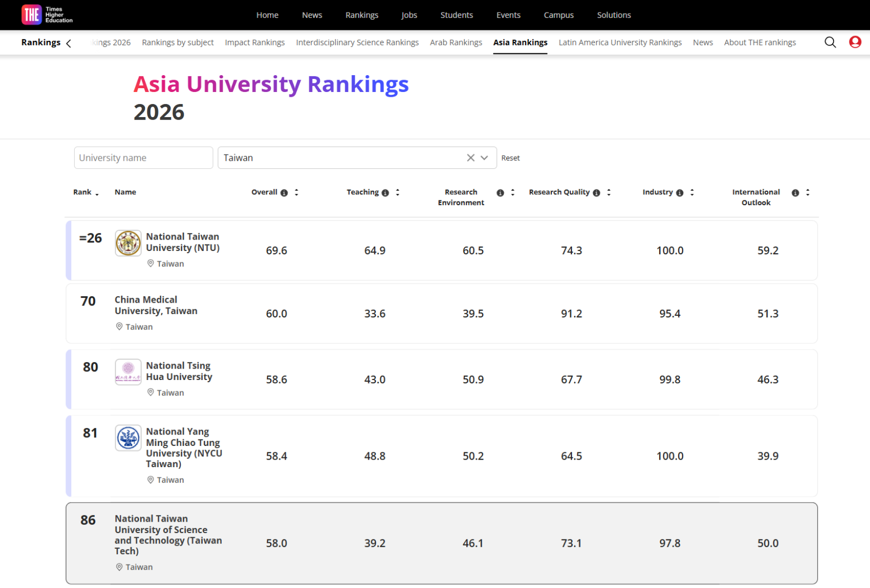Open the Jobs menu item
Image resolution: width=870 pixels, height=588 pixels.
(x=409, y=15)
